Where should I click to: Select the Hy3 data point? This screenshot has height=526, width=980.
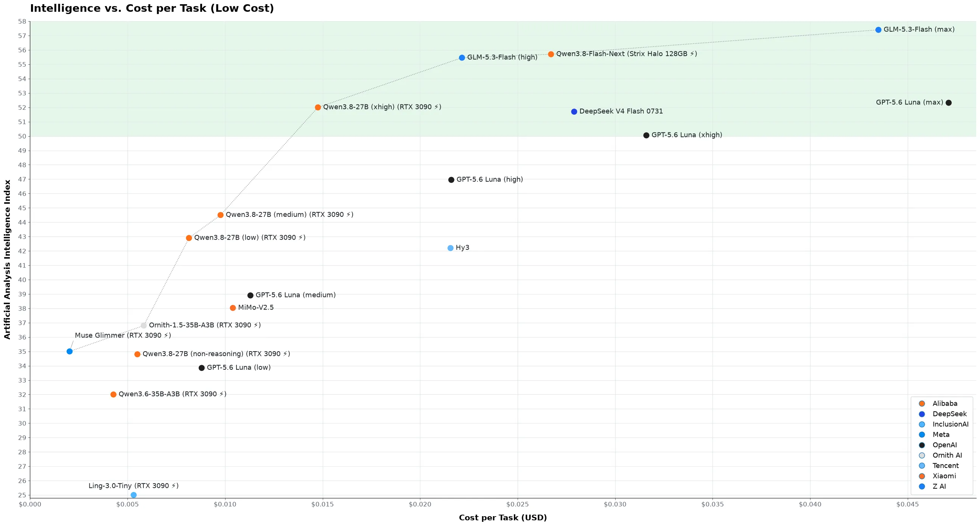(x=450, y=248)
